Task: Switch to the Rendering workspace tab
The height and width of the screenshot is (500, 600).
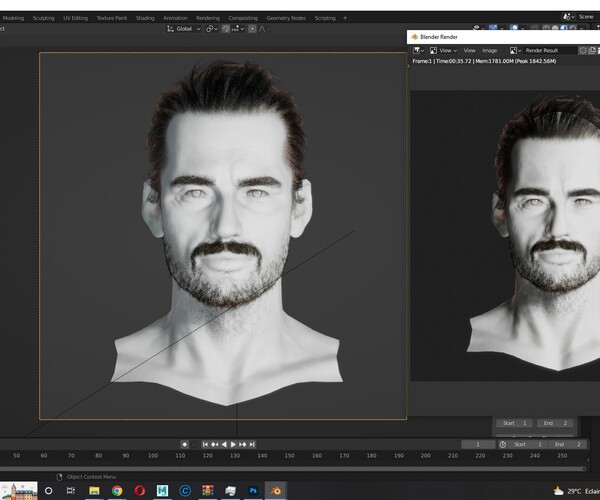Action: point(208,18)
